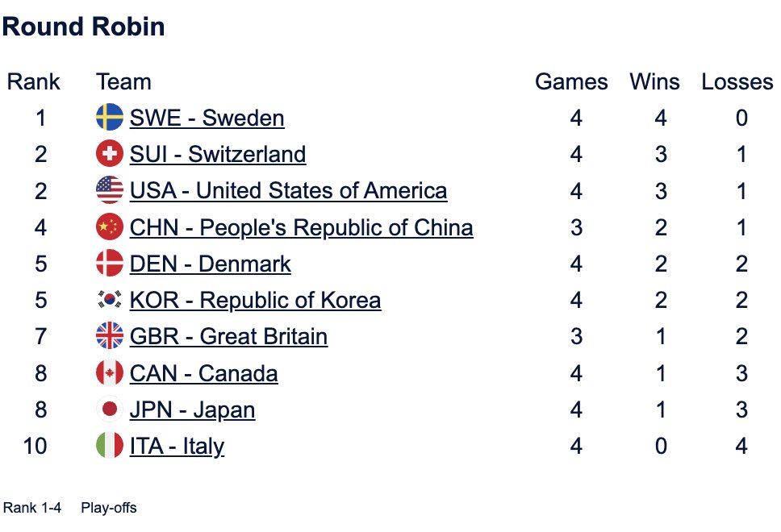The width and height of the screenshot is (781, 532).
Task: Follow the USA - United States of America link
Action: 288,191
